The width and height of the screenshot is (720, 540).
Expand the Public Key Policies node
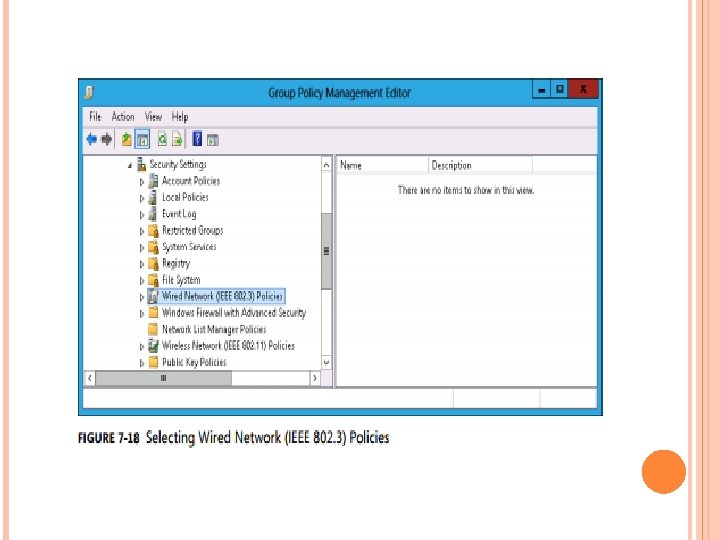[x=142, y=364]
